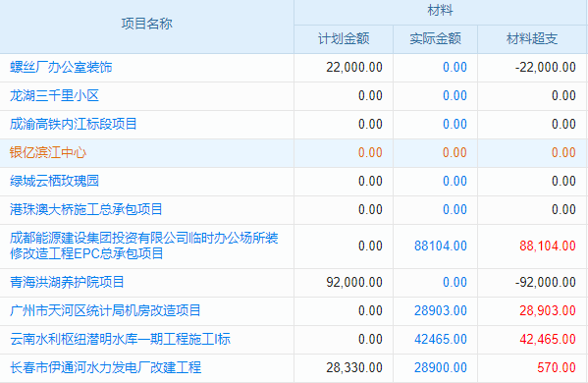Image resolution: width=588 pixels, height=383 pixels.
Task: Click actual amount 28903.00
Action: [441, 310]
